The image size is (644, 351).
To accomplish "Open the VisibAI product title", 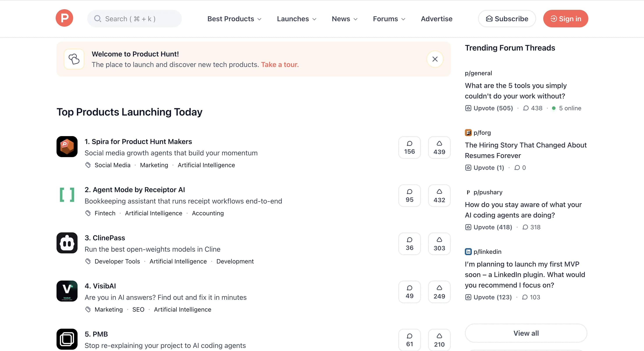I will tap(100, 286).
